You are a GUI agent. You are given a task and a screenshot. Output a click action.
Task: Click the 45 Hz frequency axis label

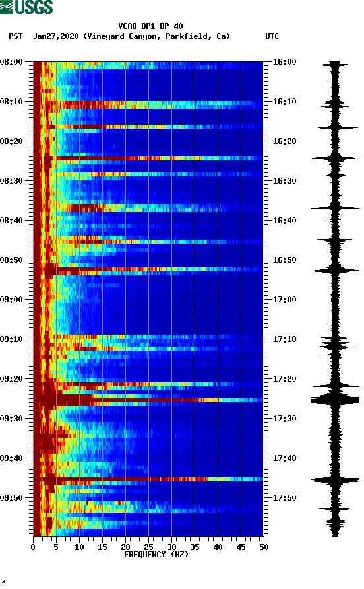tap(241, 547)
